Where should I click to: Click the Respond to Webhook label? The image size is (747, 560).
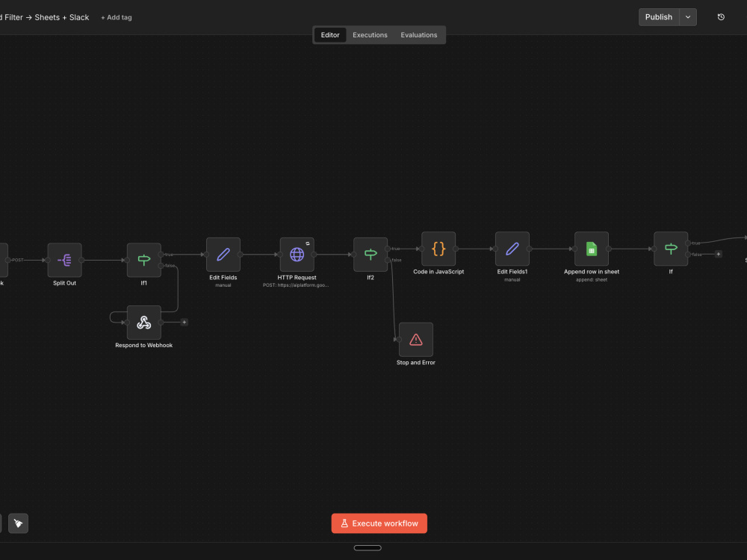point(144,346)
